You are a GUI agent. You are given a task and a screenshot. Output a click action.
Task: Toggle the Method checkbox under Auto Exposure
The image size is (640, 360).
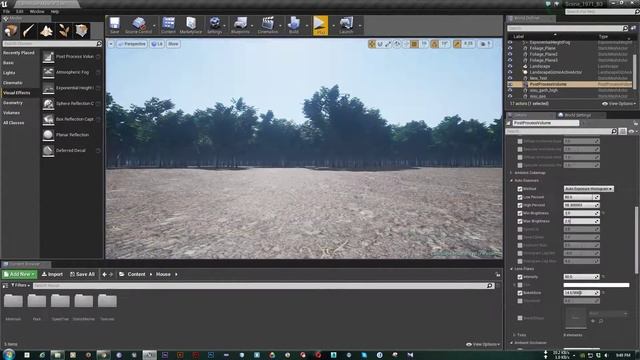tap(520, 189)
